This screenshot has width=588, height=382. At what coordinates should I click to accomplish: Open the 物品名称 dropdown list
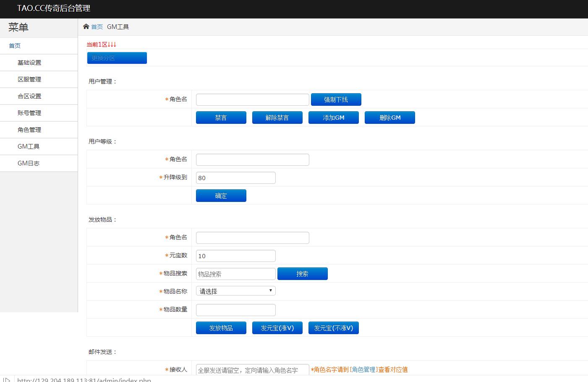pos(235,291)
